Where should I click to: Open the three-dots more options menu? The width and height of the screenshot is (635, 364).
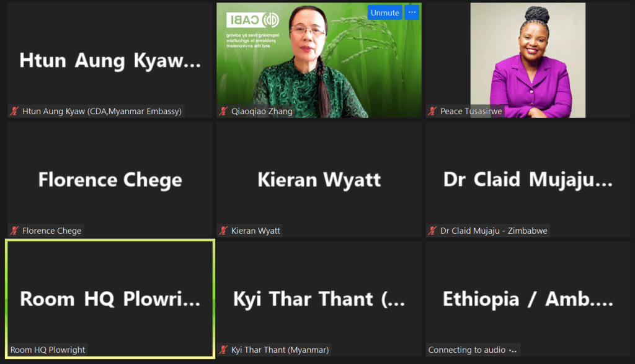click(x=412, y=12)
